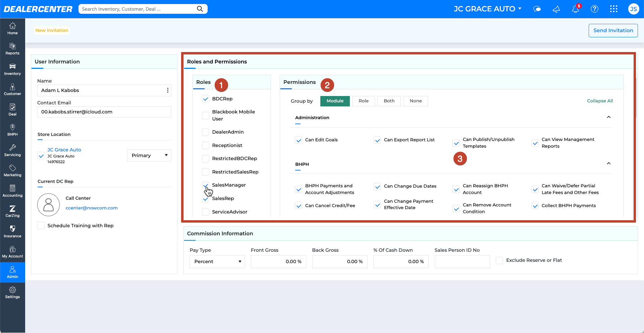Check the RestrictedSalesRep role
Screen dimensions: 644x333
pyautogui.click(x=206, y=172)
